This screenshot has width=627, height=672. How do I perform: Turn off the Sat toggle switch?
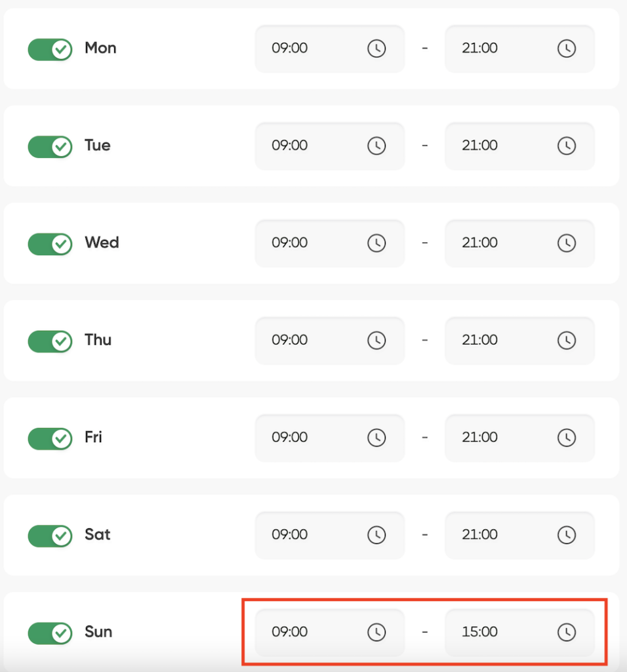(x=50, y=535)
